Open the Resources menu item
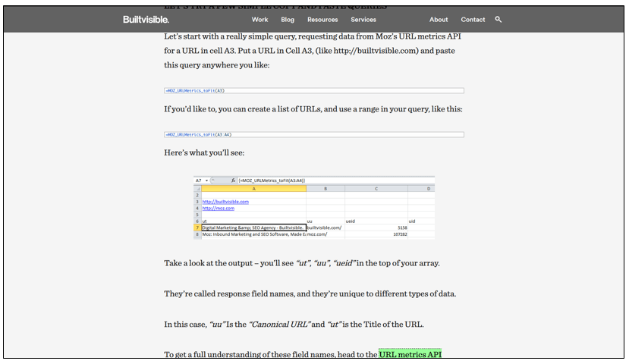Viewport: 629px width, 364px height. pos(322,19)
